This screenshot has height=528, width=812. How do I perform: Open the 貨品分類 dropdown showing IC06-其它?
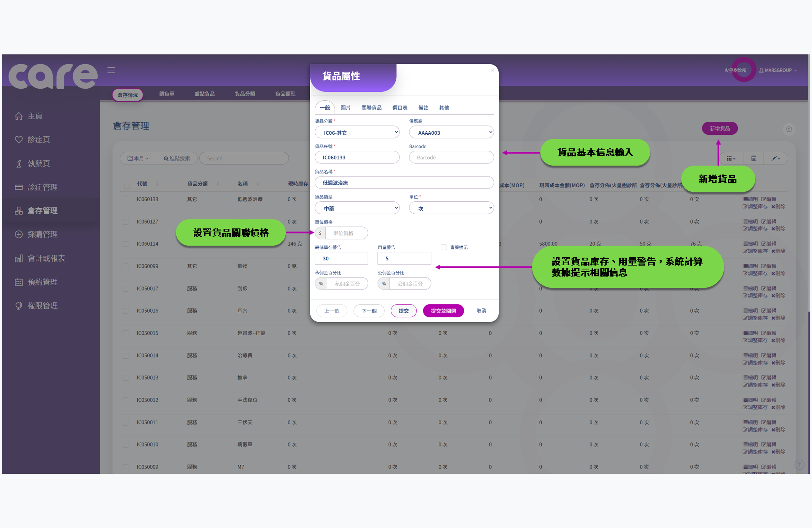357,132
